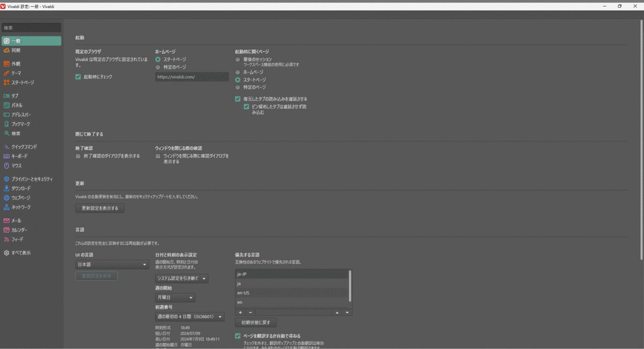Select ja-JP in preferred languages list
644x349 pixels.
291,274
